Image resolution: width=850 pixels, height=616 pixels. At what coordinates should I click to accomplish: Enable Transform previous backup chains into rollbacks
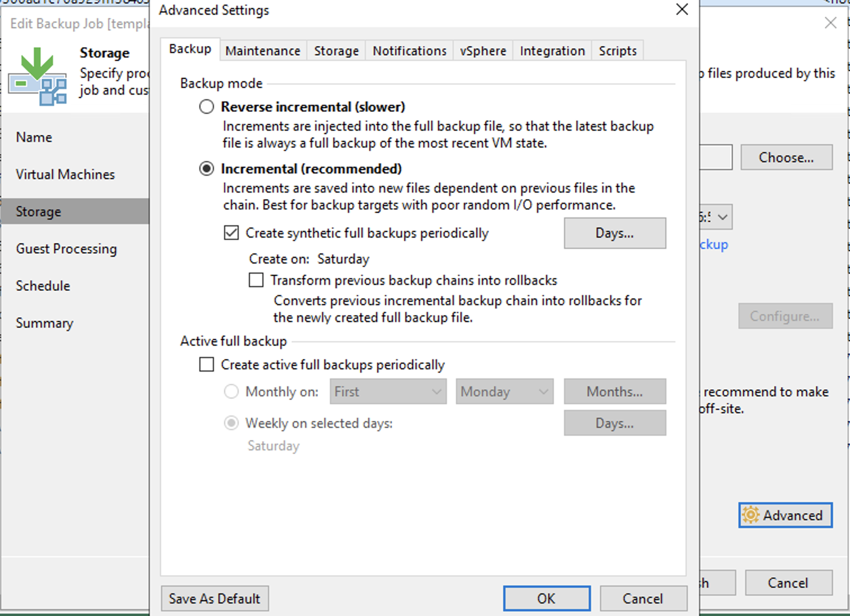tap(256, 280)
